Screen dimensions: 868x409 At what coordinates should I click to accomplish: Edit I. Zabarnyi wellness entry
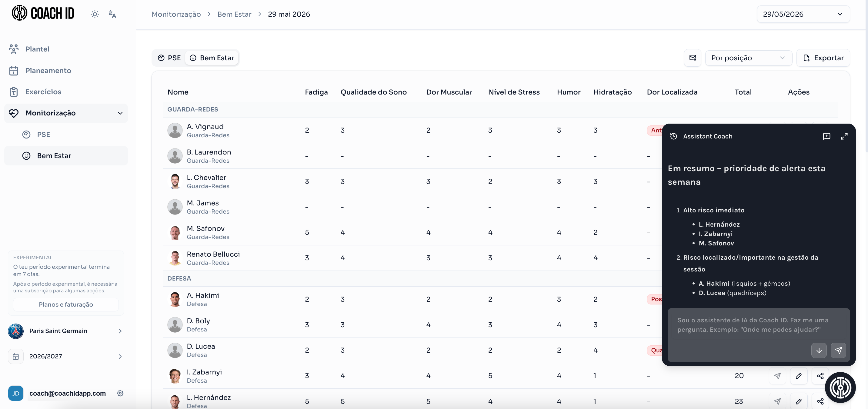pyautogui.click(x=799, y=376)
